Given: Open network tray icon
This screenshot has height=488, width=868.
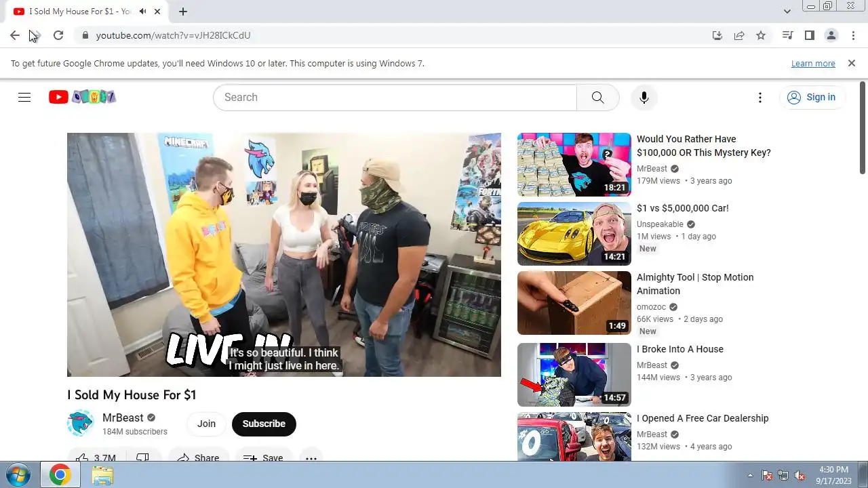Looking at the screenshot, I should pos(783,475).
